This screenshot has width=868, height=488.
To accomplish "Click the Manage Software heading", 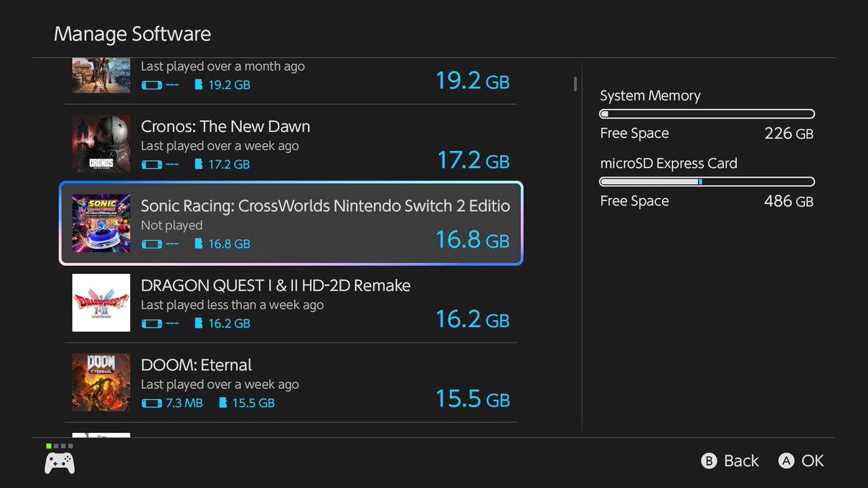I will 132,34.
